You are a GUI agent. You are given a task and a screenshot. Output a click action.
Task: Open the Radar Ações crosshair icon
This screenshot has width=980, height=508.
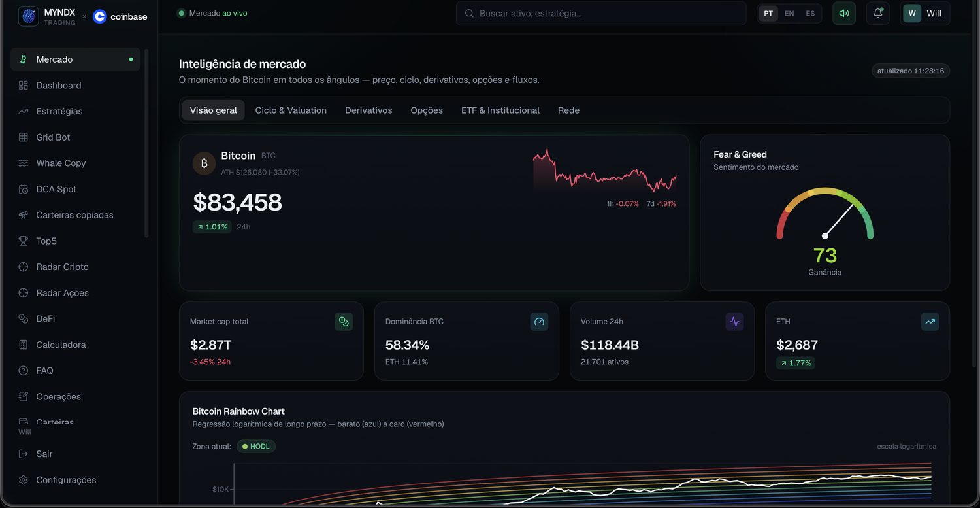click(x=24, y=293)
